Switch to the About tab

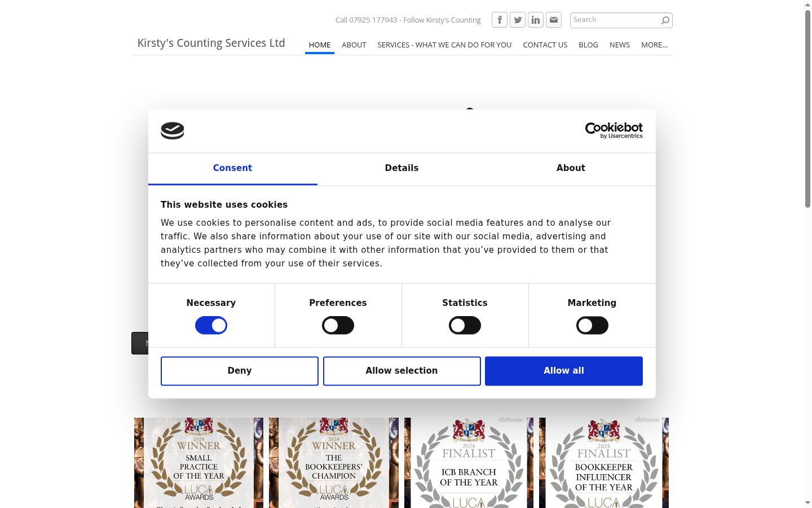[x=571, y=168]
